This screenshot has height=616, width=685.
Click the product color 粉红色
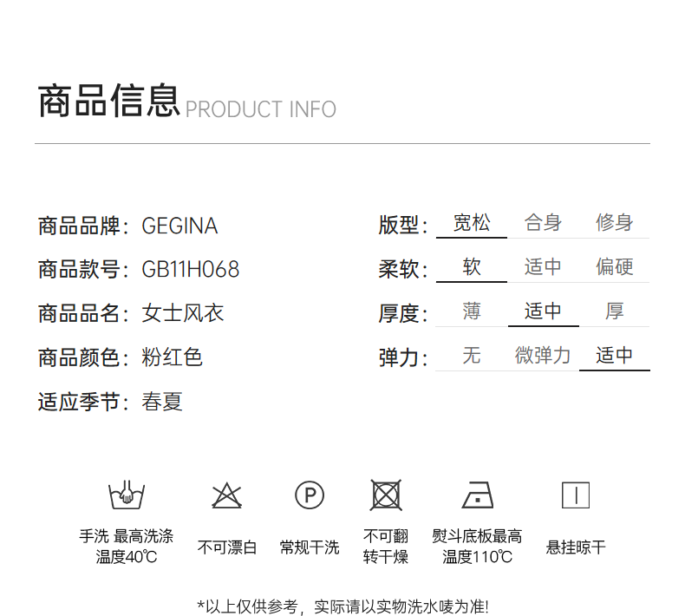tap(172, 357)
